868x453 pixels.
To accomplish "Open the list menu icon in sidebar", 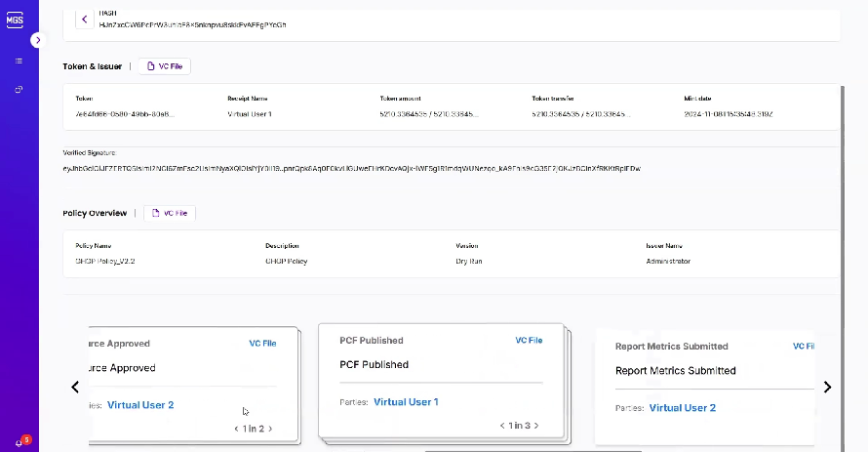I will (19, 62).
